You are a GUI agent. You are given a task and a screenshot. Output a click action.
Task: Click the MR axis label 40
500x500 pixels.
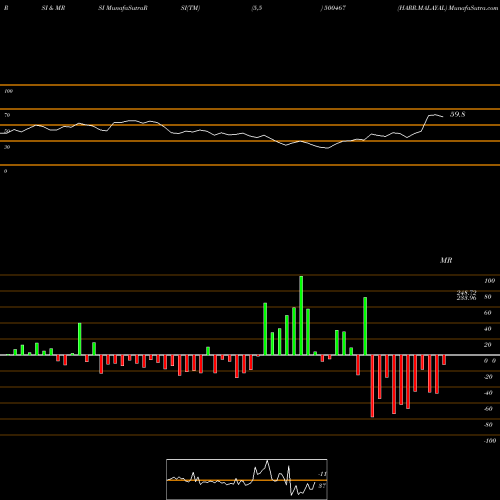click(487, 329)
